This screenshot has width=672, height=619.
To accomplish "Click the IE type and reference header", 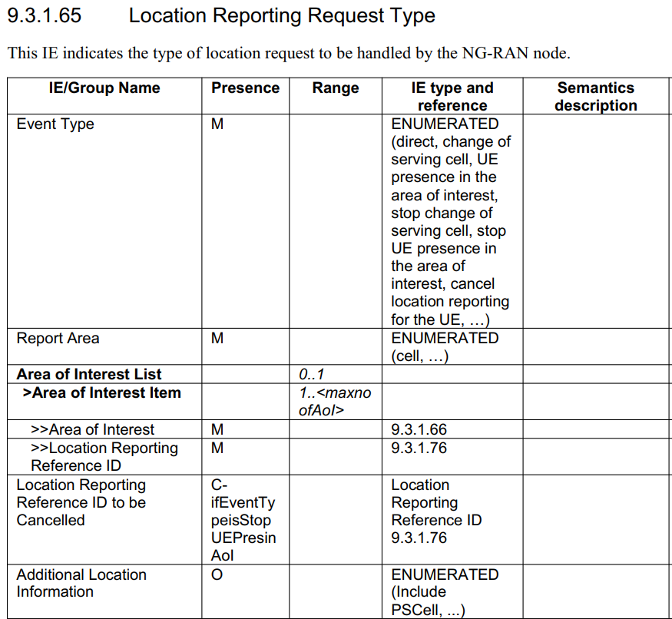I will click(x=452, y=95).
